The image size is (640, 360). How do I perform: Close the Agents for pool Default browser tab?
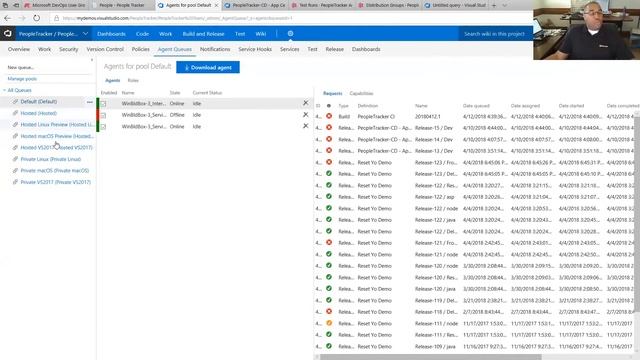coord(216,5)
